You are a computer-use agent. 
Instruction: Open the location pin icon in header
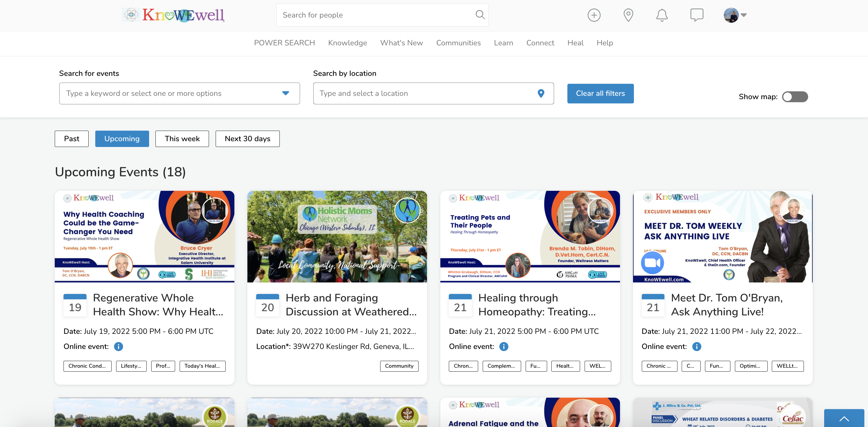pos(628,15)
